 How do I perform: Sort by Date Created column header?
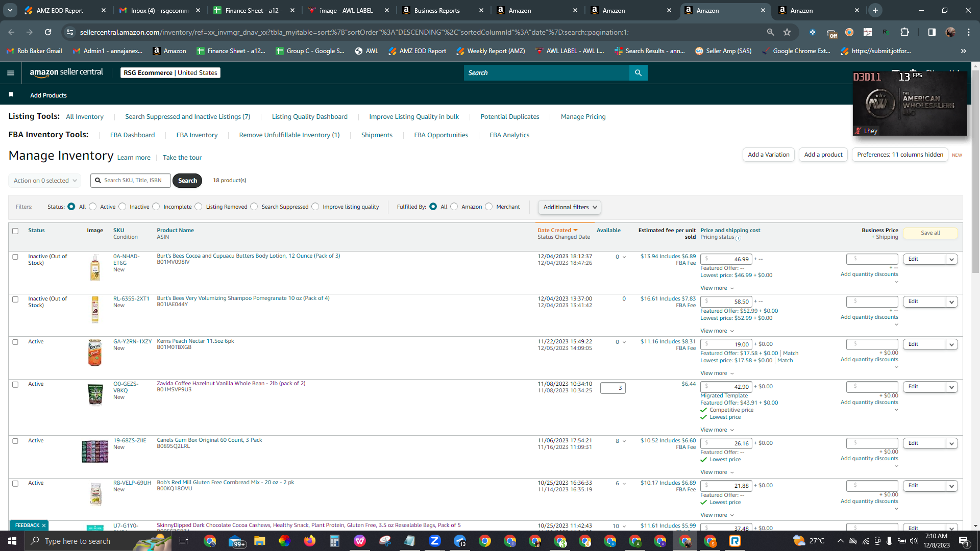point(557,230)
